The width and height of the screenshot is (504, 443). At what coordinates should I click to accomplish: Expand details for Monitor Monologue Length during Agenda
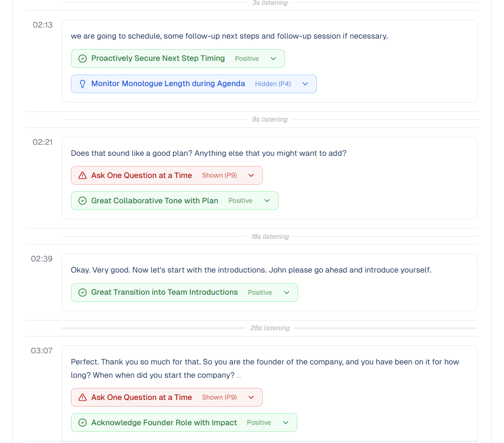point(305,83)
